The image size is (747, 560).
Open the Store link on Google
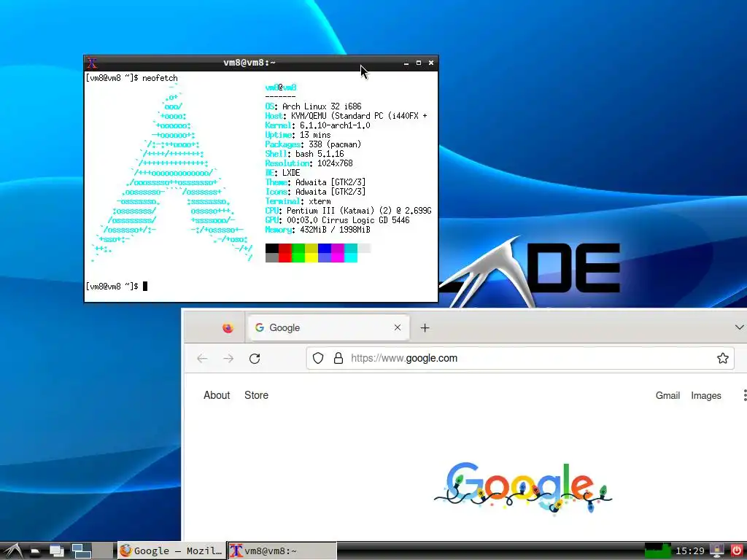pyautogui.click(x=256, y=395)
